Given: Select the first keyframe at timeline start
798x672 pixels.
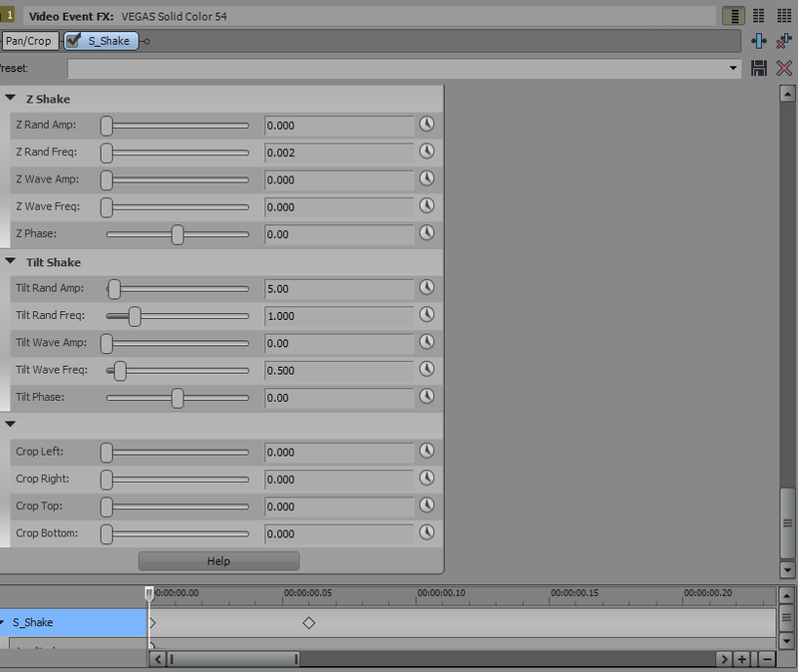Looking at the screenshot, I should coord(152,623).
